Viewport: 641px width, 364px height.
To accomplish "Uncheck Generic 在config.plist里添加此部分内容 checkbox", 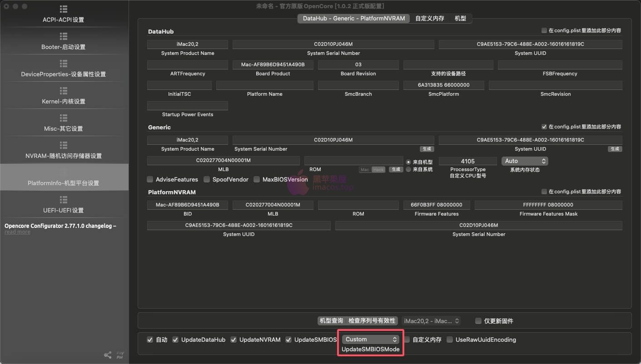I will click(x=544, y=127).
